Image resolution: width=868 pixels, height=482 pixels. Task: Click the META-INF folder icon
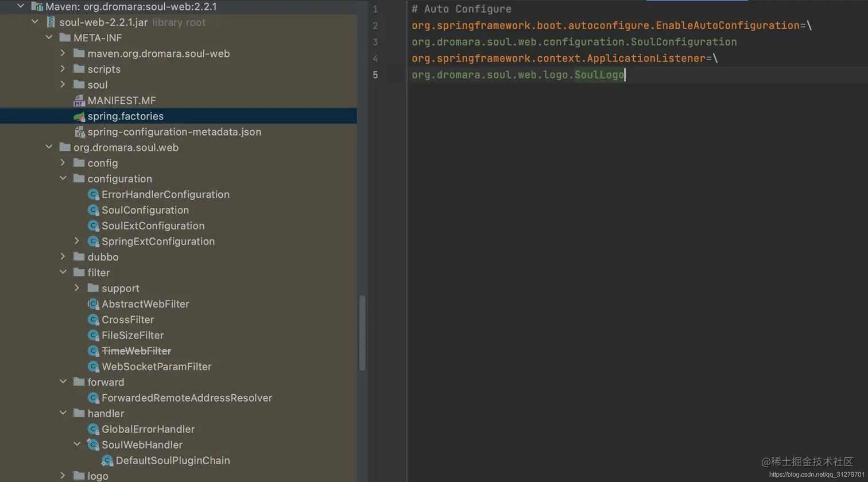point(65,38)
